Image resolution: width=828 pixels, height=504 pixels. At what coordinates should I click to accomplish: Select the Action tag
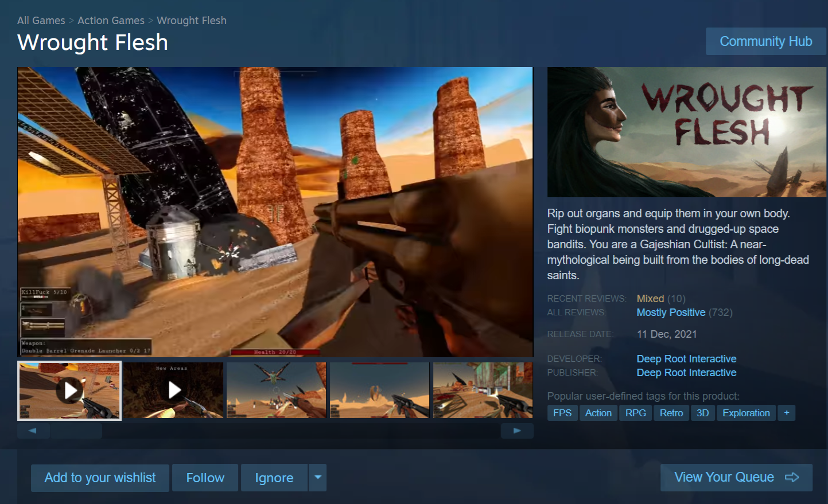pyautogui.click(x=598, y=413)
